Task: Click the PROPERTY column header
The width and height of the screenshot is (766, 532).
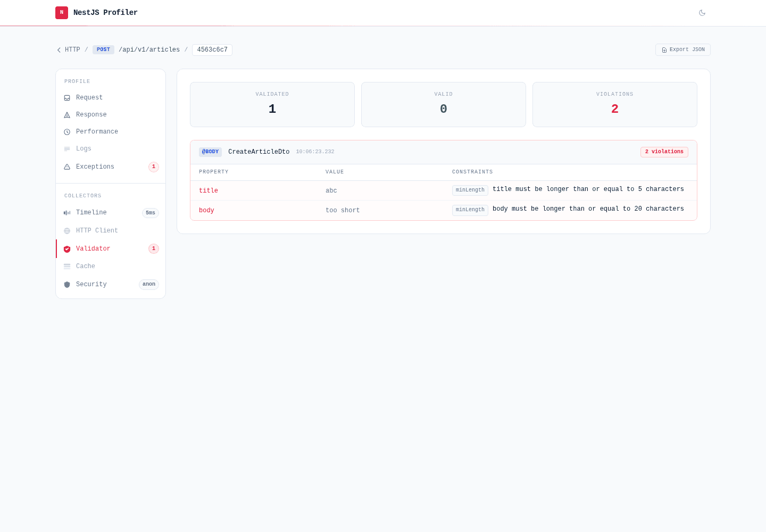Action: click(214, 172)
